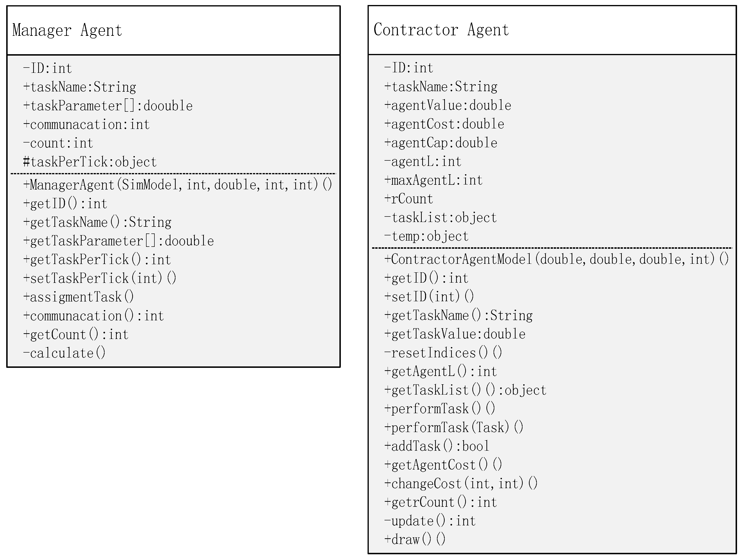
Task: Select the +addTask():bool method
Action: tap(437, 446)
